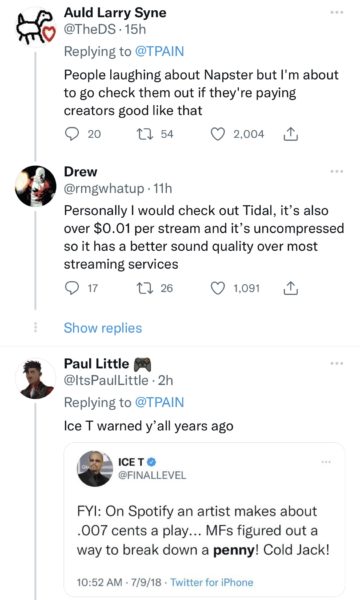Retweet Drew's Tidal tweet
360x600 pixels.
[x=145, y=288]
